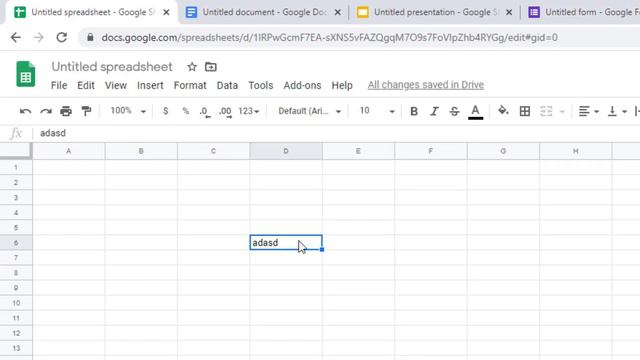Image resolution: width=640 pixels, height=360 pixels.
Task: Toggle bold formatting
Action: coord(413,111)
